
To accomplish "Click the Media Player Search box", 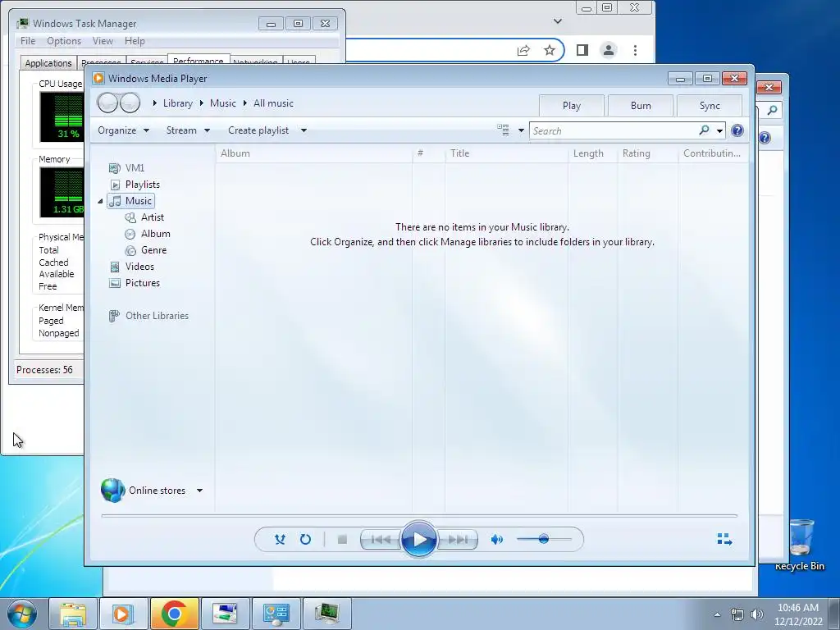I will pos(613,131).
